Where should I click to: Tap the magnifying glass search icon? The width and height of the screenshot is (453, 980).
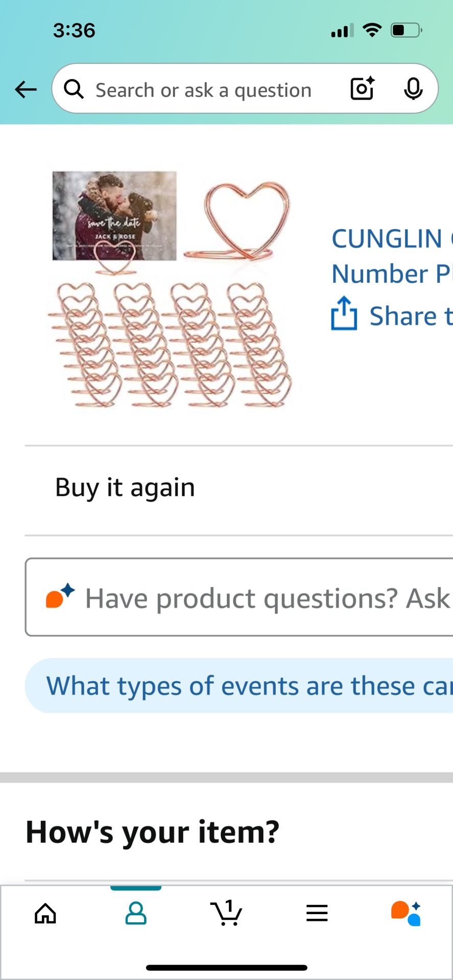pos(74,89)
